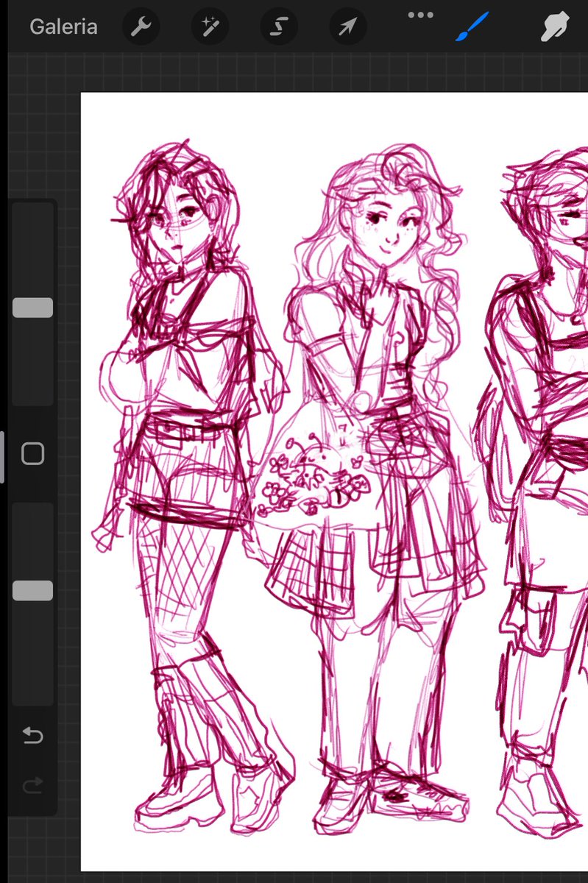Activate the Transform arrow tool
Image resolution: width=588 pixels, height=883 pixels.
point(348,27)
